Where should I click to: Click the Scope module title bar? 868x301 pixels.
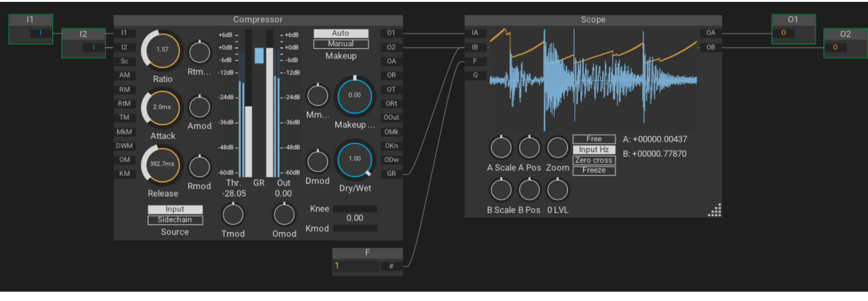[593, 20]
